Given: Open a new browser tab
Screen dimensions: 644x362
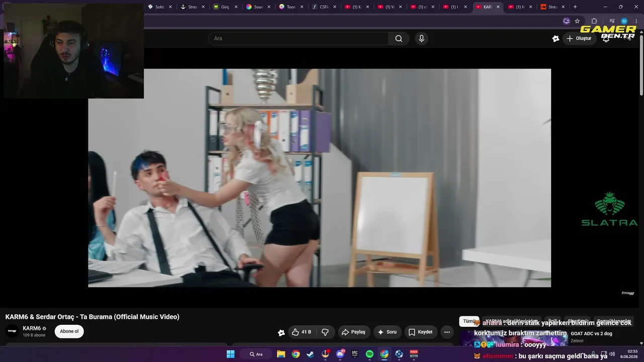Looking at the screenshot, I should [x=575, y=7].
